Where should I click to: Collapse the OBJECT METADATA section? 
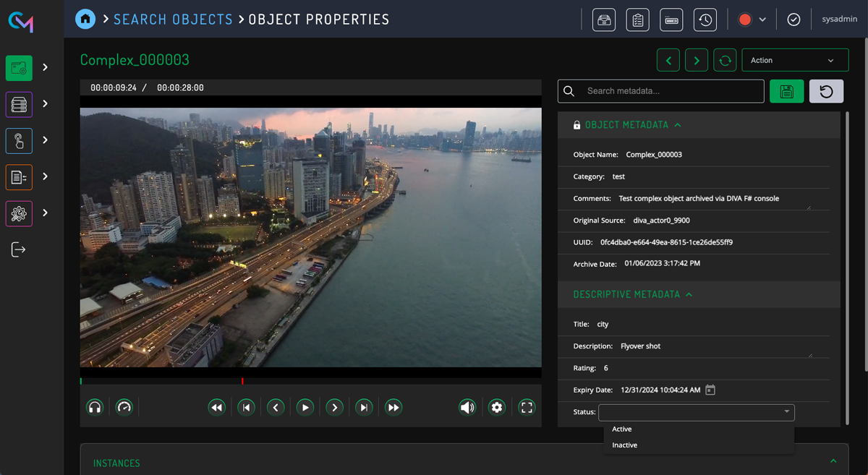click(x=678, y=124)
